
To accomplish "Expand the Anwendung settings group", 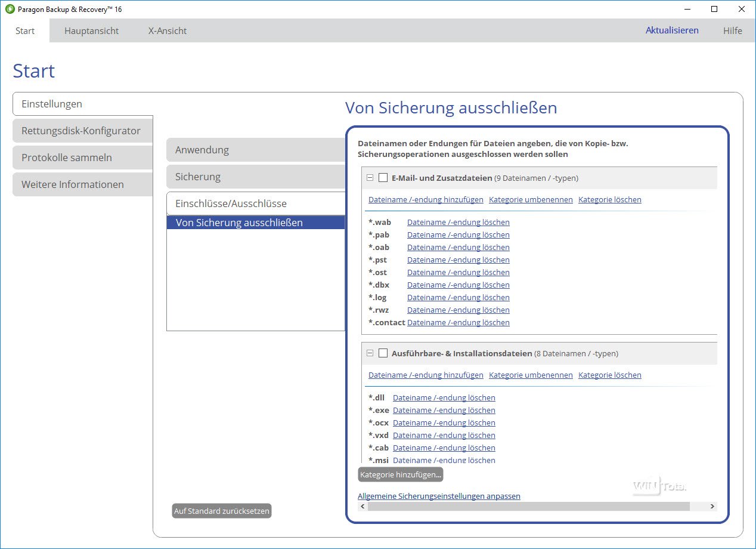I will 255,150.
